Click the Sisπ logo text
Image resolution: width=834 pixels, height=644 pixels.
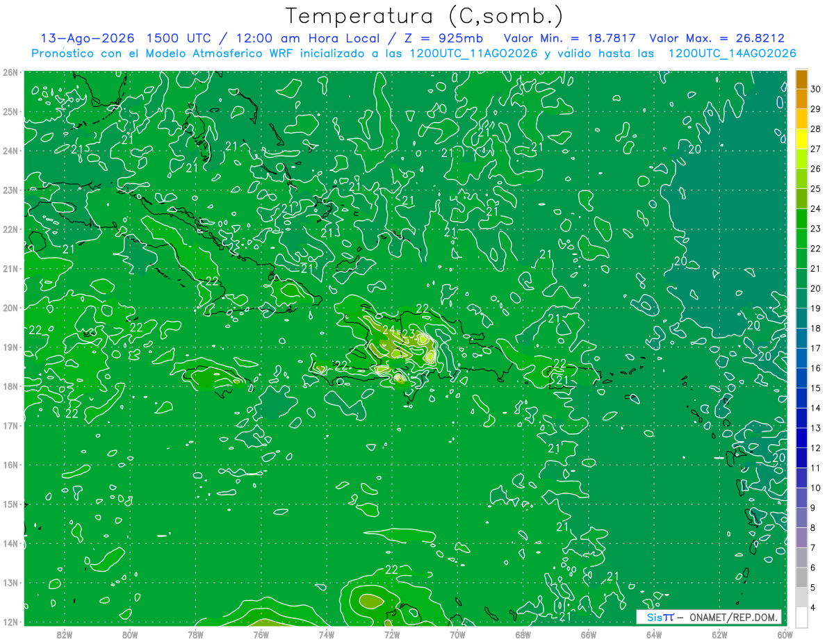[660, 617]
